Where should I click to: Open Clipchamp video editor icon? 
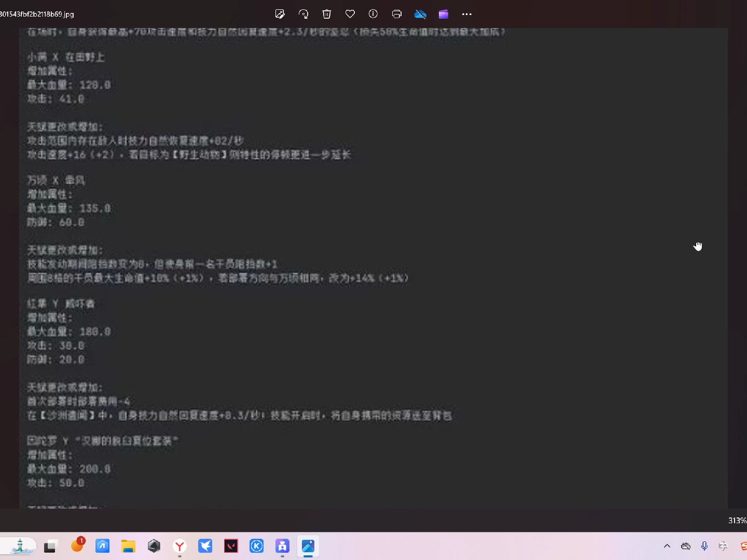(444, 14)
